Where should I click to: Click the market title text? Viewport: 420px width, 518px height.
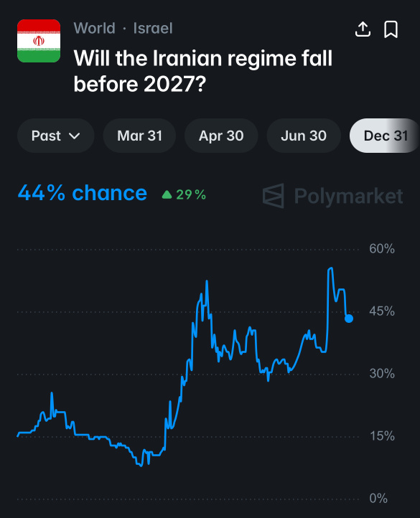point(202,71)
